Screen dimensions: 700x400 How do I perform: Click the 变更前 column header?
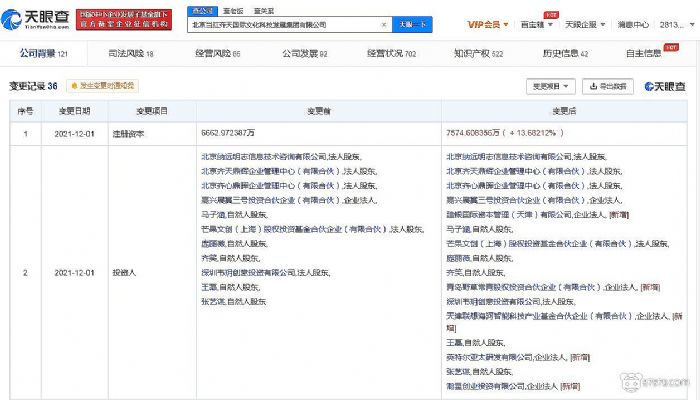point(319,111)
